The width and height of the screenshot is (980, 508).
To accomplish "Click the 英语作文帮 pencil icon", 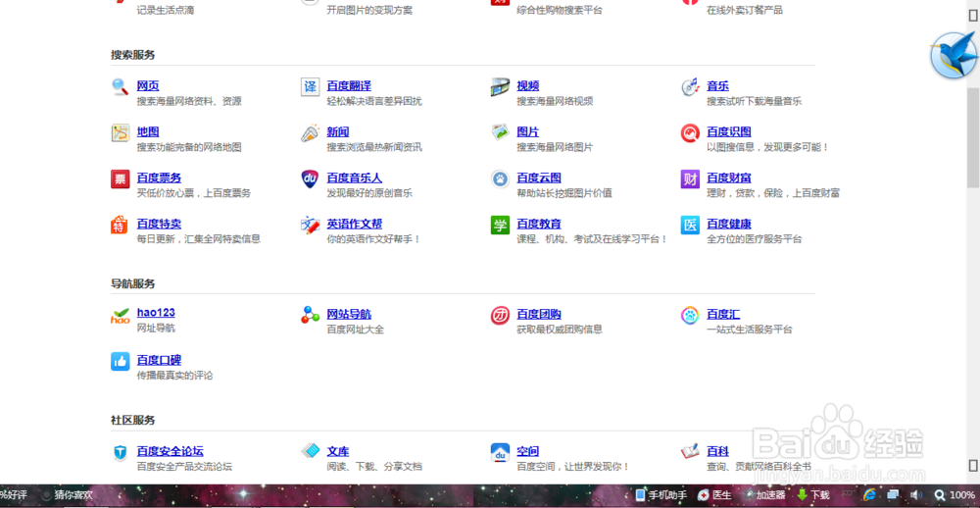I will [x=310, y=225].
